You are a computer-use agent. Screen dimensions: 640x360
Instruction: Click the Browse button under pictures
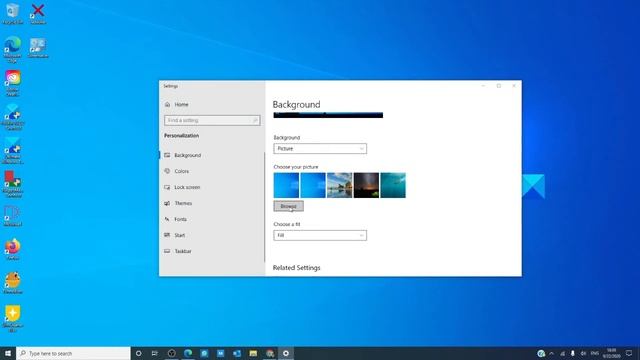[x=289, y=206]
